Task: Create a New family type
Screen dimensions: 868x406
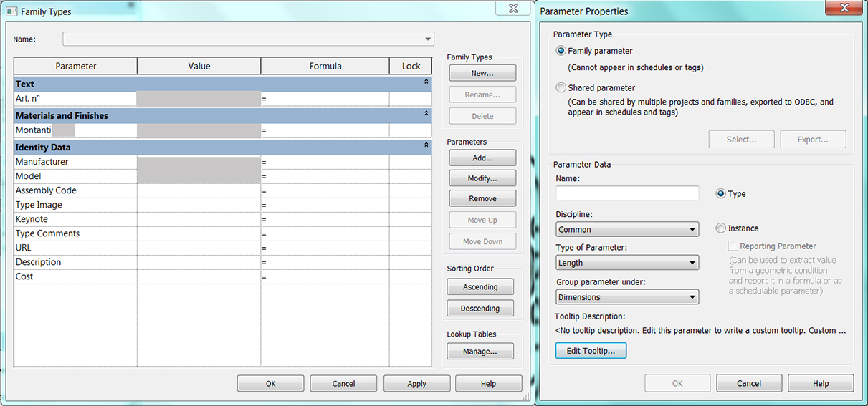Action: click(482, 73)
